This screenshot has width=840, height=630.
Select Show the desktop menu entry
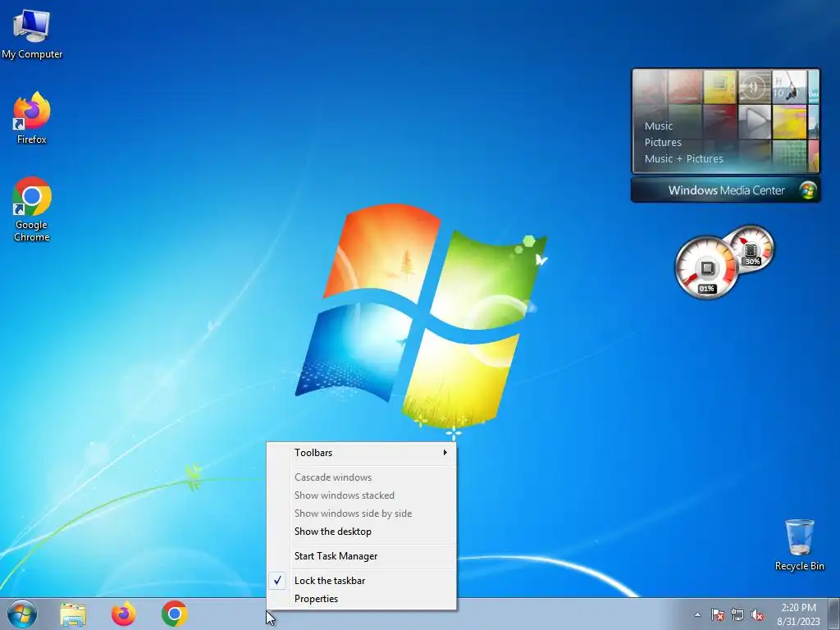click(362, 532)
